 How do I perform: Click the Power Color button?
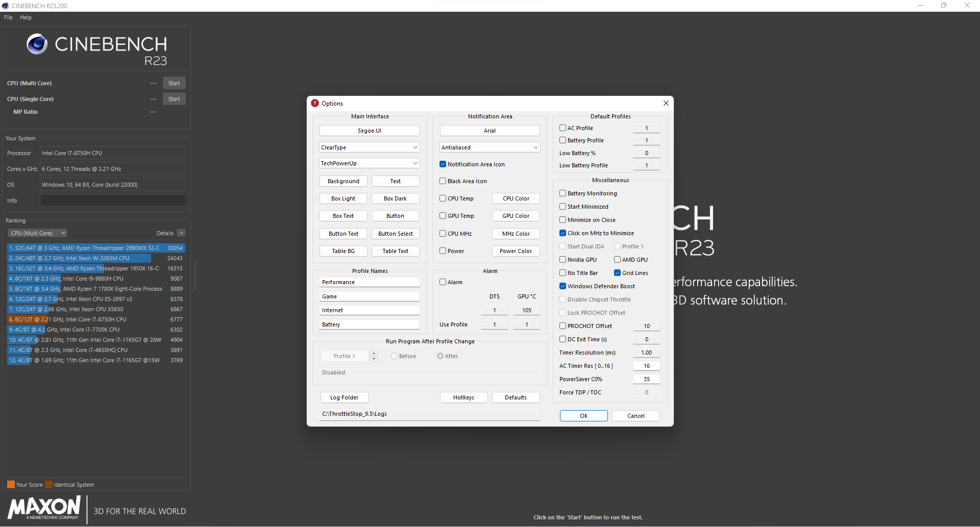pyautogui.click(x=516, y=251)
